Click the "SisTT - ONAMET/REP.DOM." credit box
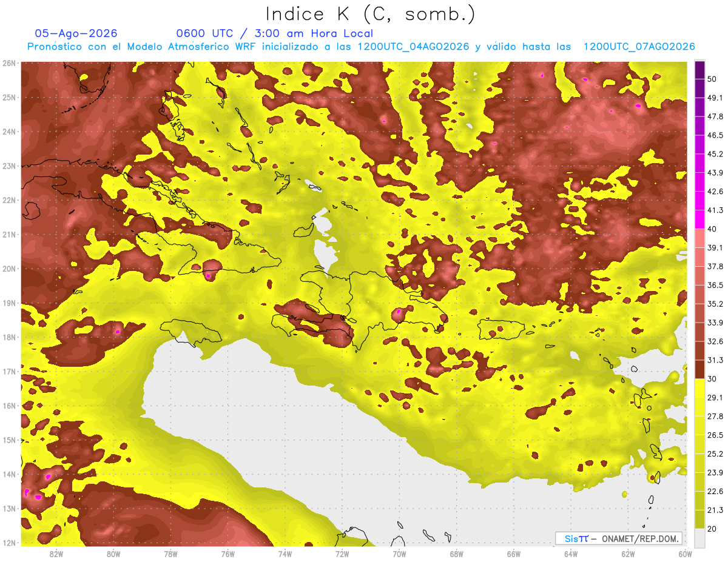Image resolution: width=728 pixels, height=562 pixels. click(620, 538)
